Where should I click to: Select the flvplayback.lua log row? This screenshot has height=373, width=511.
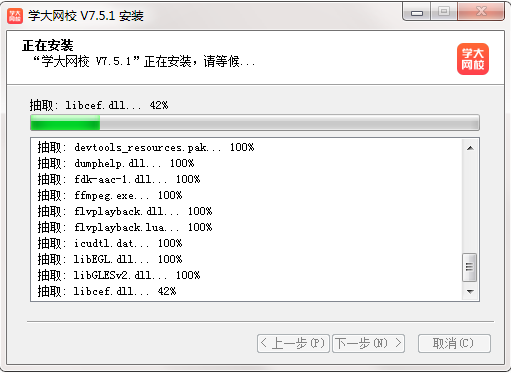click(x=246, y=227)
